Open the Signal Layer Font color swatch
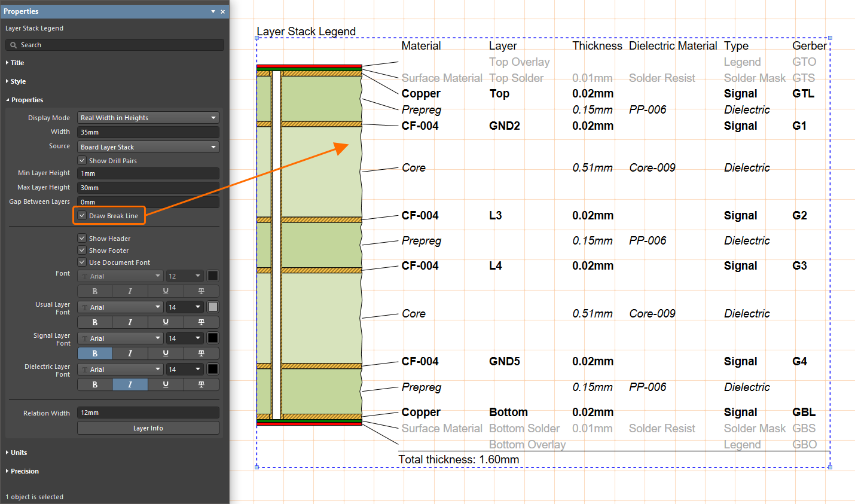855x504 pixels. tap(213, 338)
